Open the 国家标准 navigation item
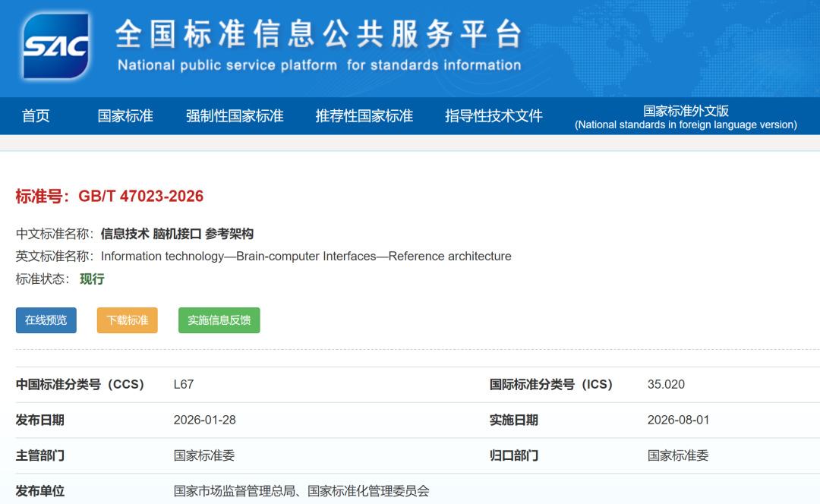Screen dimensions: 820x504 125,115
